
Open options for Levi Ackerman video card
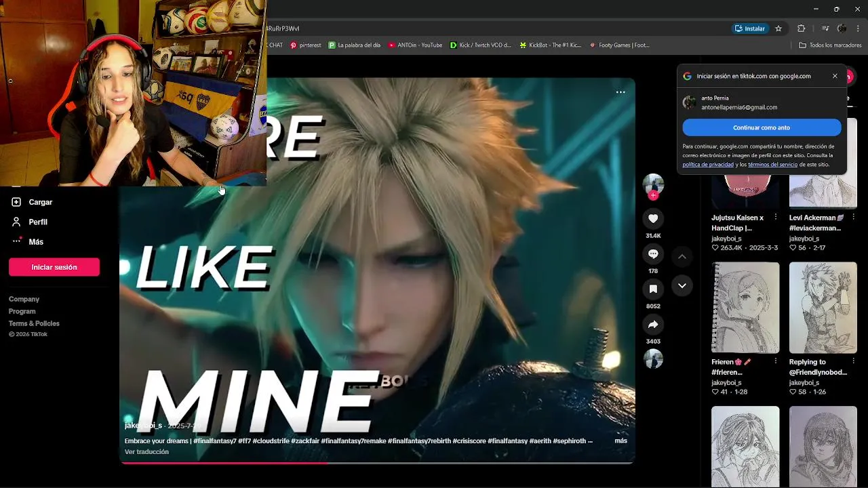(x=853, y=217)
